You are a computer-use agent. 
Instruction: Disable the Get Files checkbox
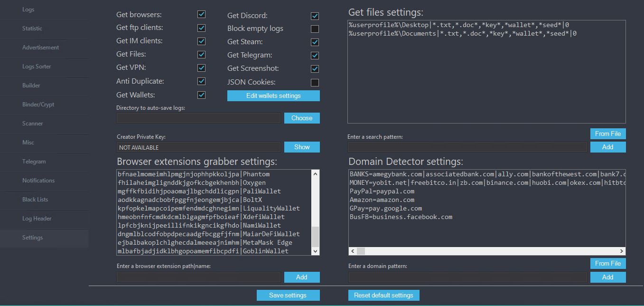click(x=201, y=54)
